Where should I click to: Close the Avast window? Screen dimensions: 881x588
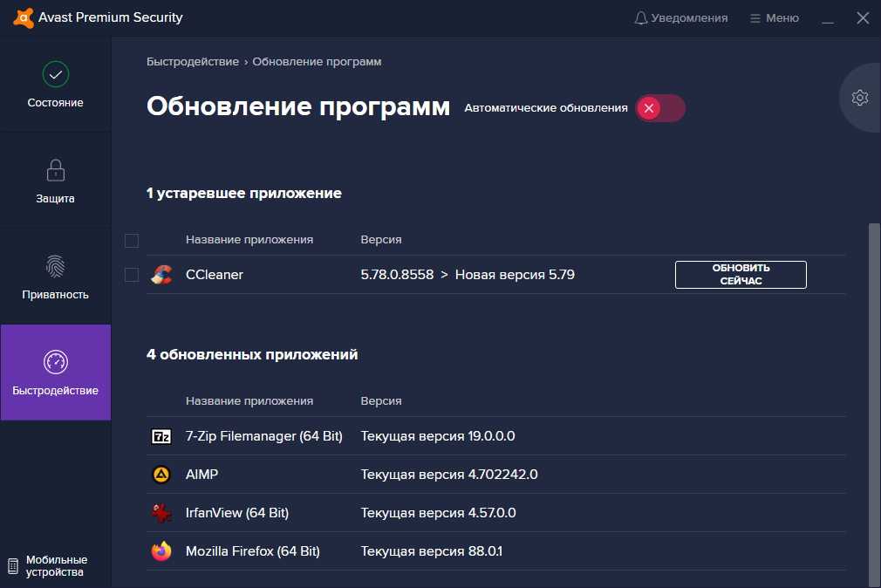click(x=863, y=18)
